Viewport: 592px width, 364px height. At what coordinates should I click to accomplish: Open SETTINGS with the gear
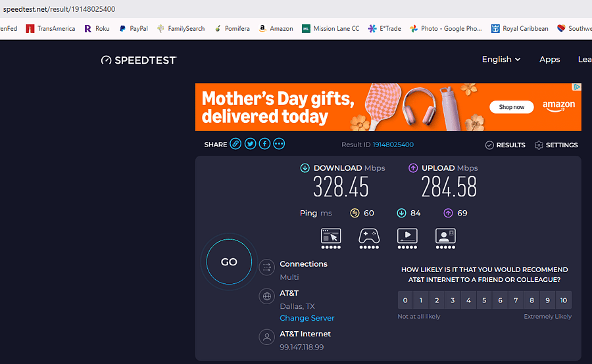(556, 145)
